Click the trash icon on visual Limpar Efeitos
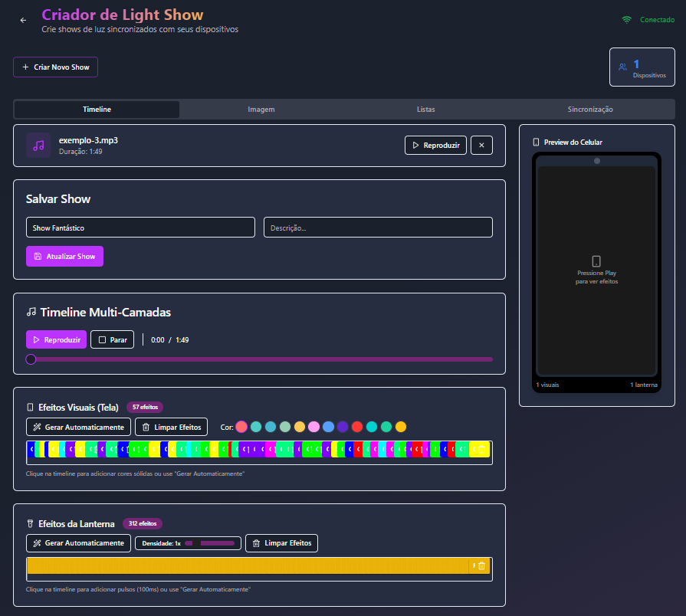Image resolution: width=686 pixels, height=616 pixels. pyautogui.click(x=146, y=427)
